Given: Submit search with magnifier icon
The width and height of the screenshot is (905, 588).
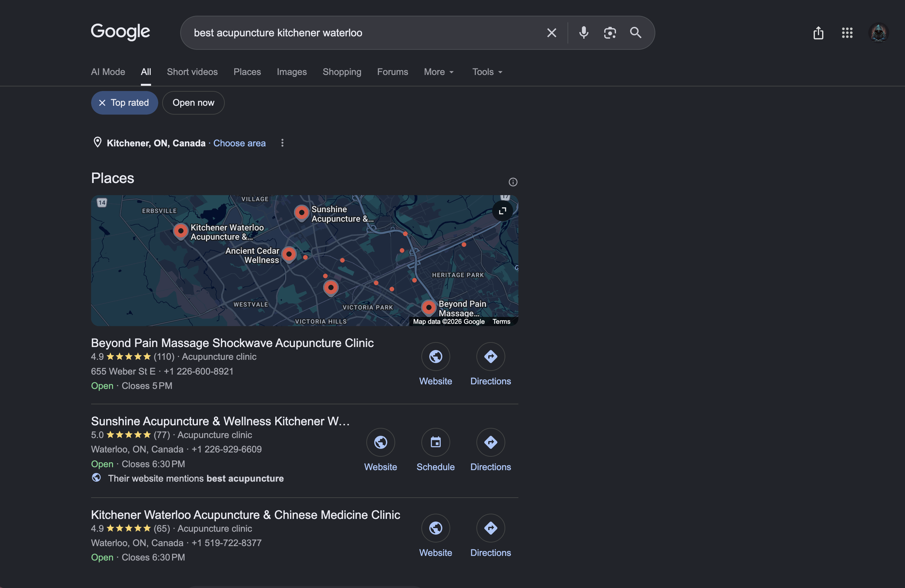Looking at the screenshot, I should [635, 33].
